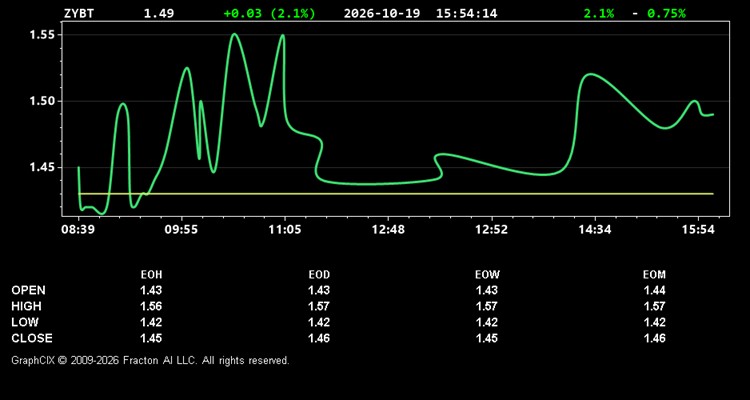Click the HIGH value under EOD
The image size is (750, 400).
319,306
